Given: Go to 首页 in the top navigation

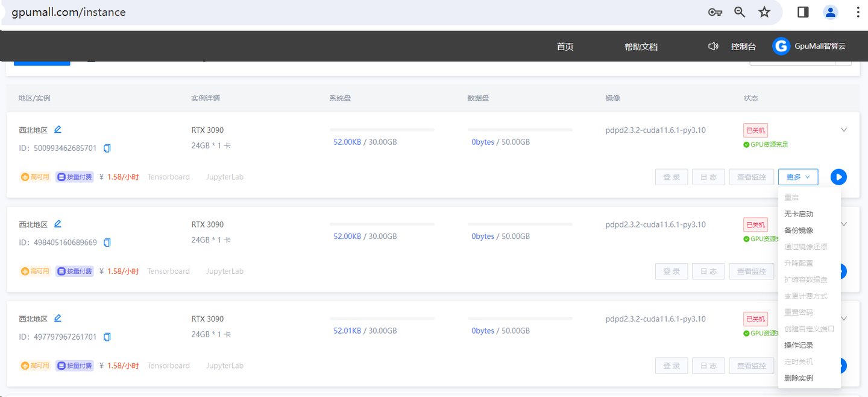Looking at the screenshot, I should click(565, 46).
